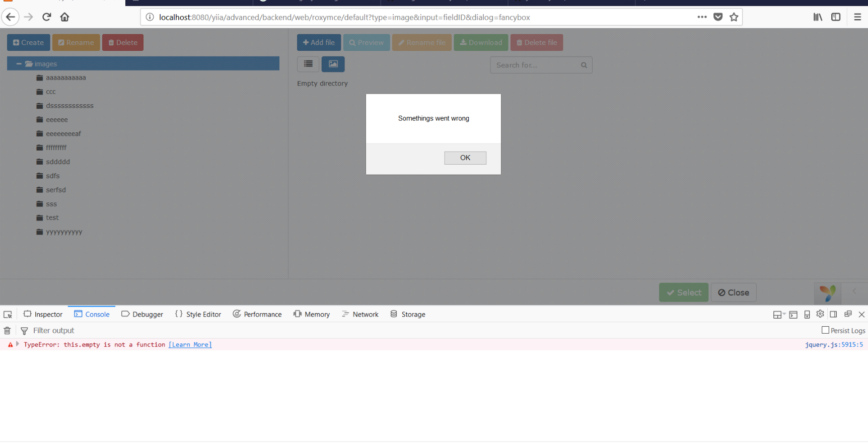Image resolution: width=868 pixels, height=444 pixels.
Task: Select the yyyyyyyyyy folder
Action: [x=64, y=232]
